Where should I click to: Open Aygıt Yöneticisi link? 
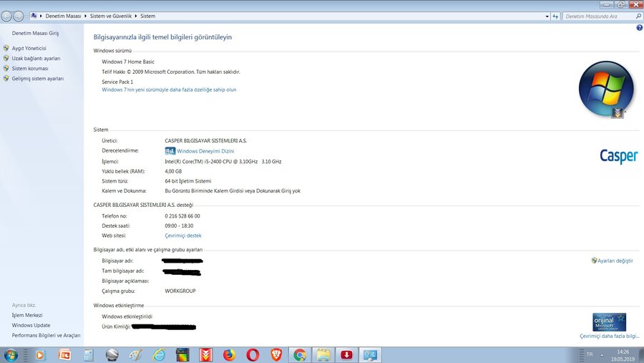tap(29, 48)
